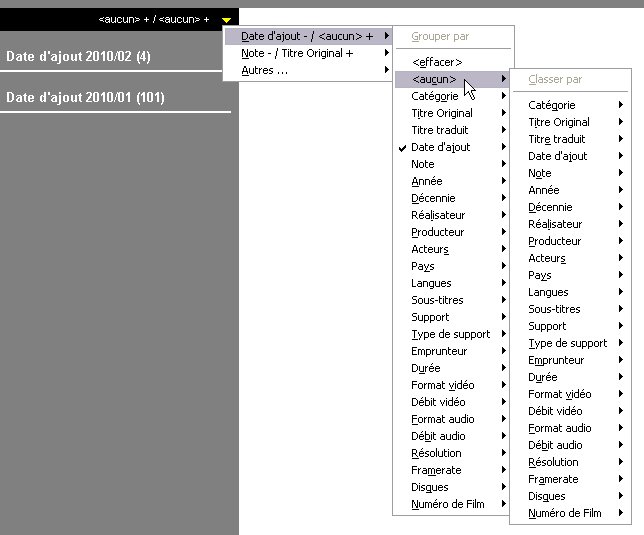Sort by Langues in Classer par menu
Screen dimensions: 644x535
[x=570, y=292]
